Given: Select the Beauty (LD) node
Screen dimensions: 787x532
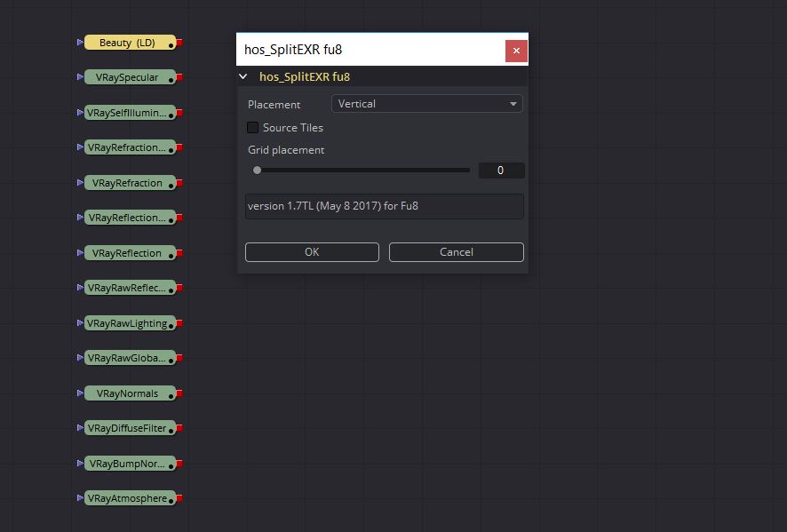Looking at the screenshot, I should [130, 43].
